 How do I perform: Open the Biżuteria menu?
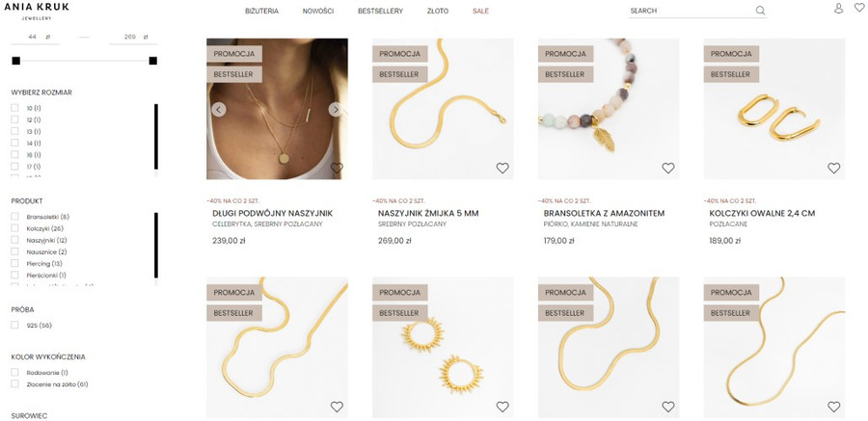tap(261, 11)
